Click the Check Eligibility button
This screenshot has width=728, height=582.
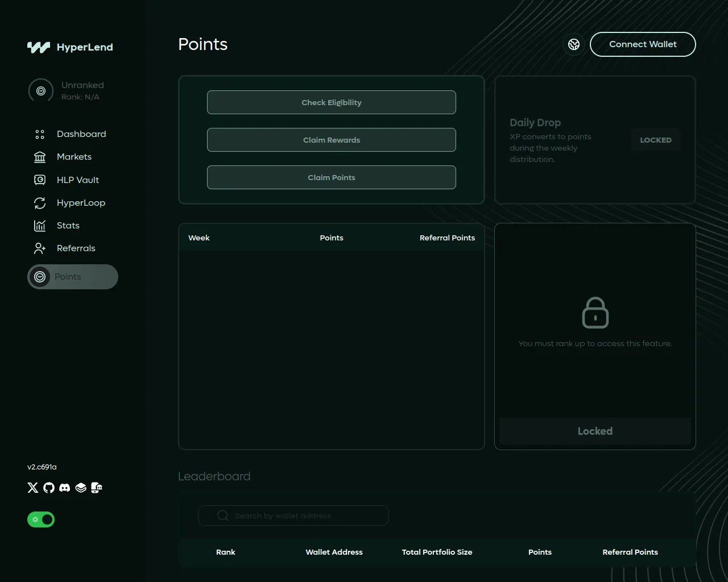pos(332,102)
